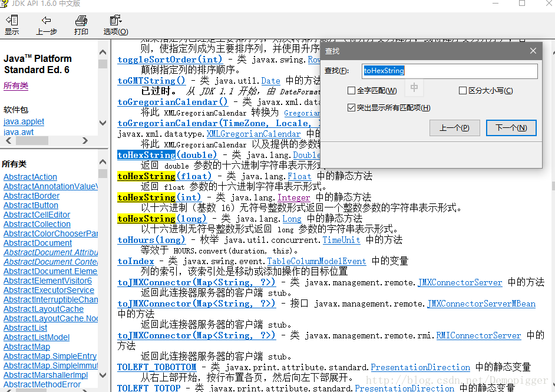This screenshot has height=392, width=555.
Task: Open the AbstractDocument class link
Action: (x=38, y=243)
